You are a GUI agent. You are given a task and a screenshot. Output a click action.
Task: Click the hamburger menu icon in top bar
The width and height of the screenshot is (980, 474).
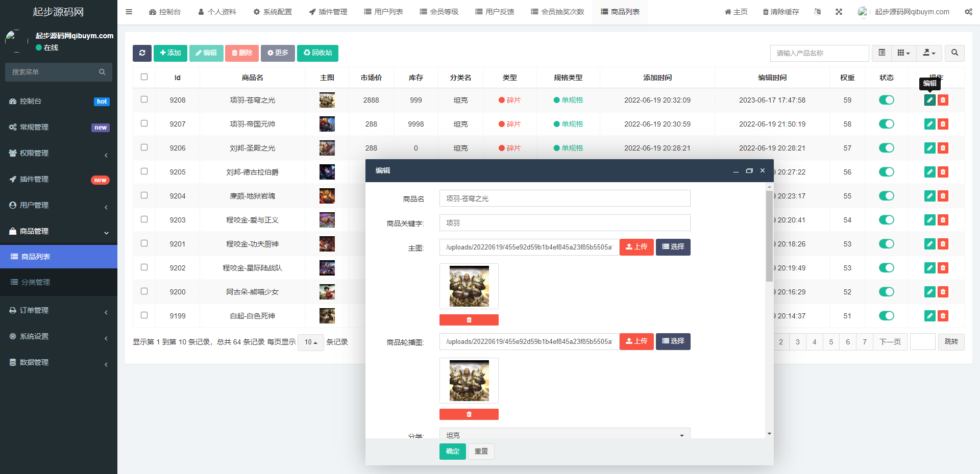tap(129, 12)
